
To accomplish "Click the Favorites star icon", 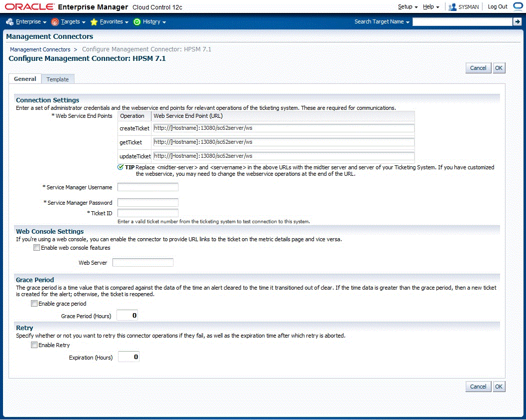I will pos(94,22).
